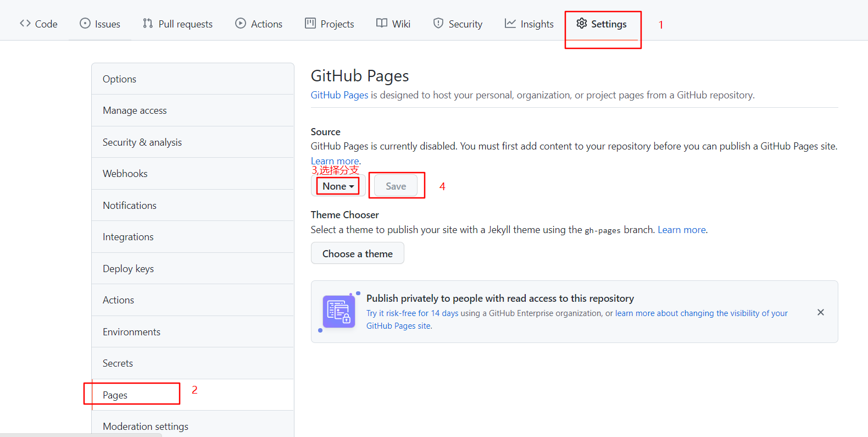Open the None branch dropdown
The width and height of the screenshot is (868, 437).
tap(338, 186)
